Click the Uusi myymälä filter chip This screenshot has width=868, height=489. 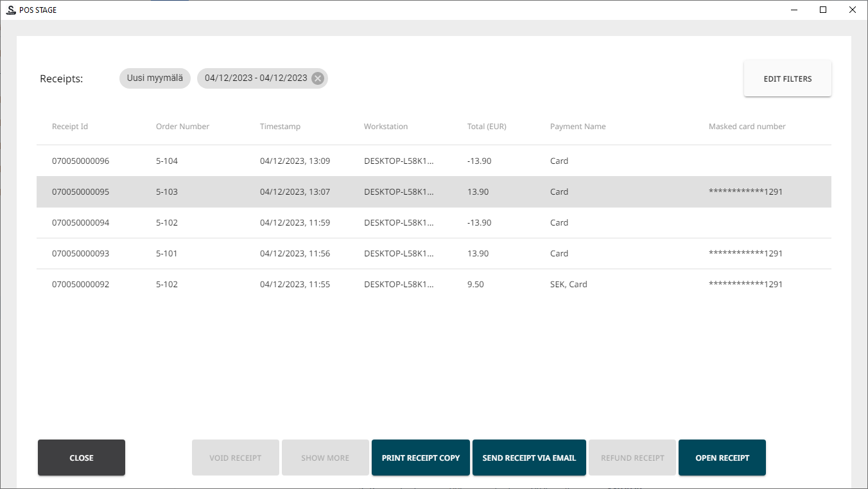point(155,78)
